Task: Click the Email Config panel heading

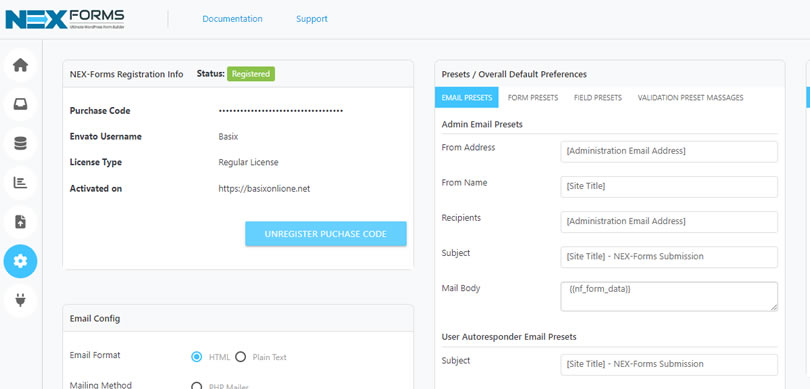Action: click(x=95, y=319)
